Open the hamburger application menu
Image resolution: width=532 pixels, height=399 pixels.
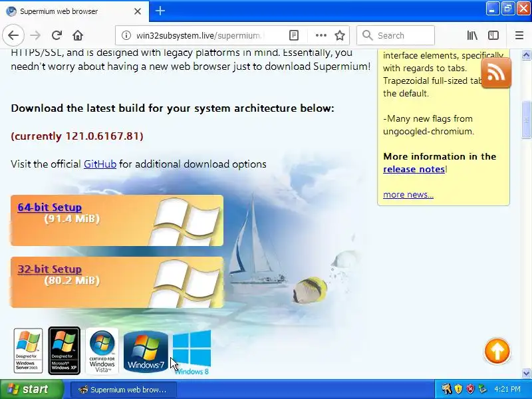pos(519,35)
